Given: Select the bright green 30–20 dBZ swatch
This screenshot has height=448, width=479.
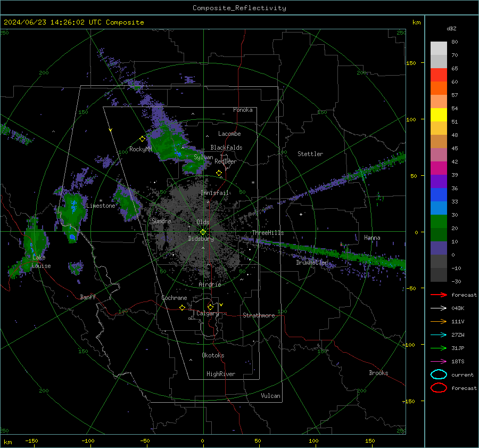Looking at the screenshot, I should [x=439, y=222].
